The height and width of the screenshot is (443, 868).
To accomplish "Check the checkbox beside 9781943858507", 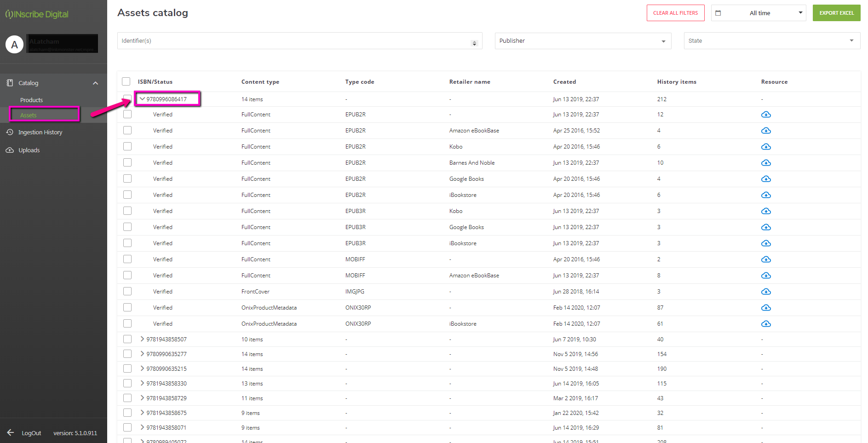I will (127, 339).
